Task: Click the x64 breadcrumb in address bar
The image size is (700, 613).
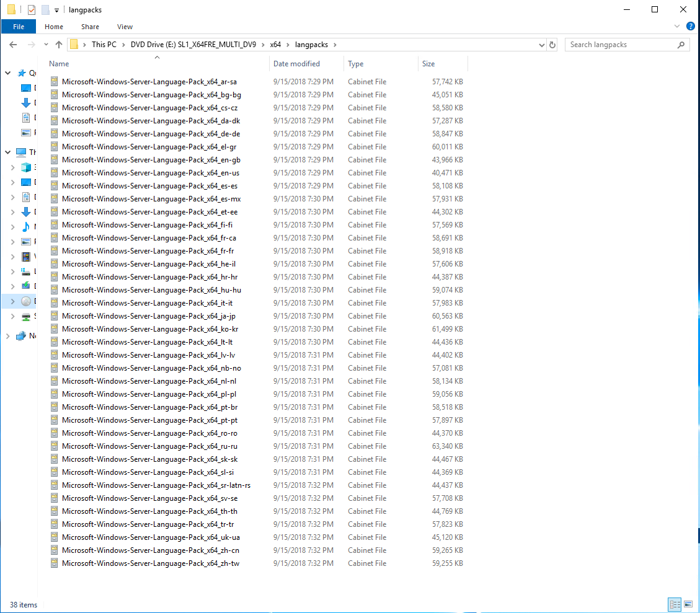Action: point(275,45)
